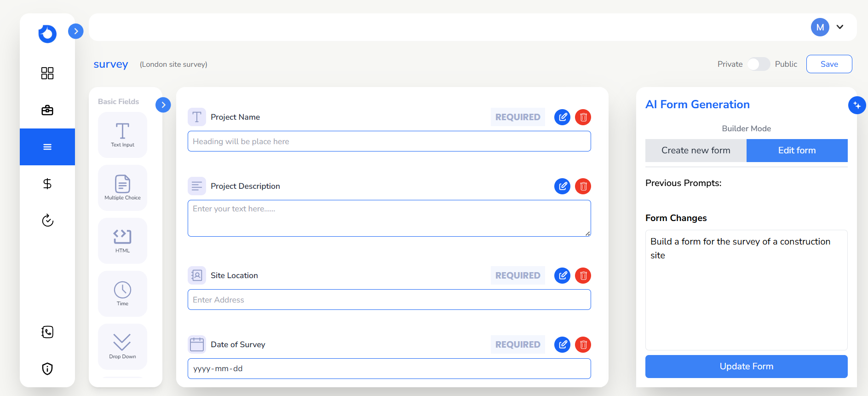Click the phone contact icon in sidebar
Image resolution: width=868 pixels, height=396 pixels.
(x=47, y=332)
